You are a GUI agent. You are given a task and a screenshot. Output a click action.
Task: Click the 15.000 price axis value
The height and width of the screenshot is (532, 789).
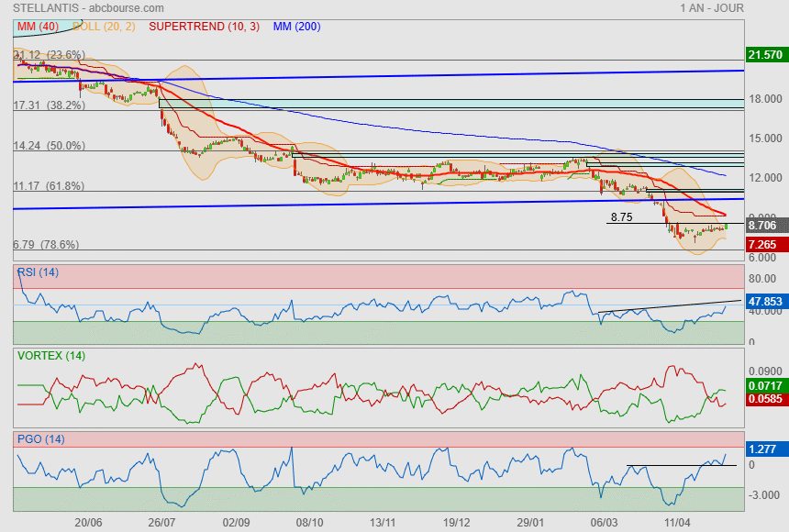(765, 138)
